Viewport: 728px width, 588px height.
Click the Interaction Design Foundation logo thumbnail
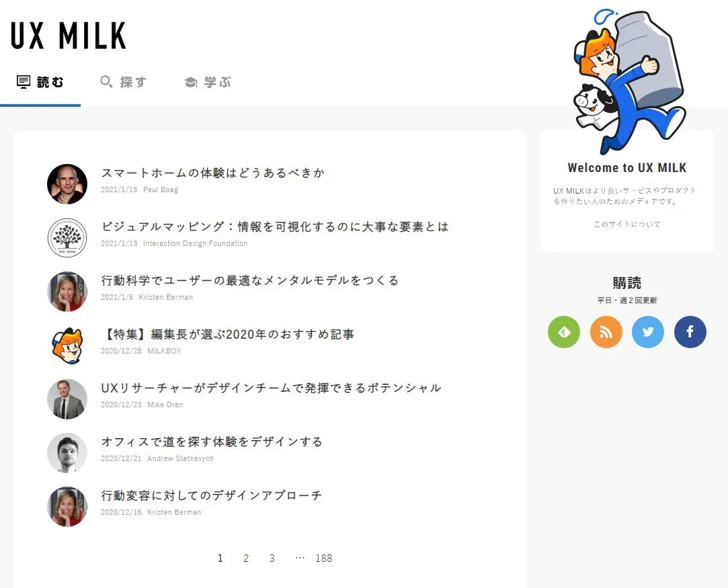(x=67, y=238)
